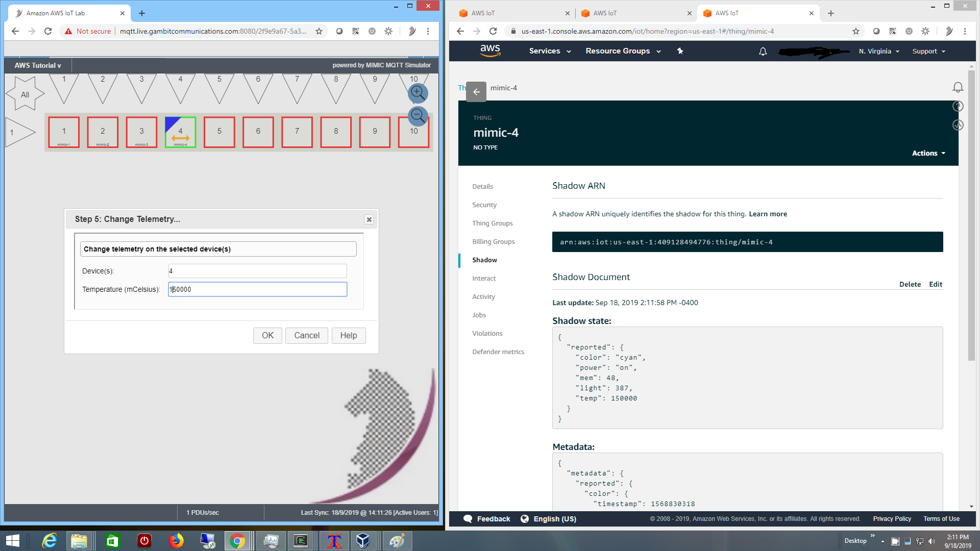The height and width of the screenshot is (551, 980).
Task: Click the pin star icon in AWS navbar
Action: 680,51
